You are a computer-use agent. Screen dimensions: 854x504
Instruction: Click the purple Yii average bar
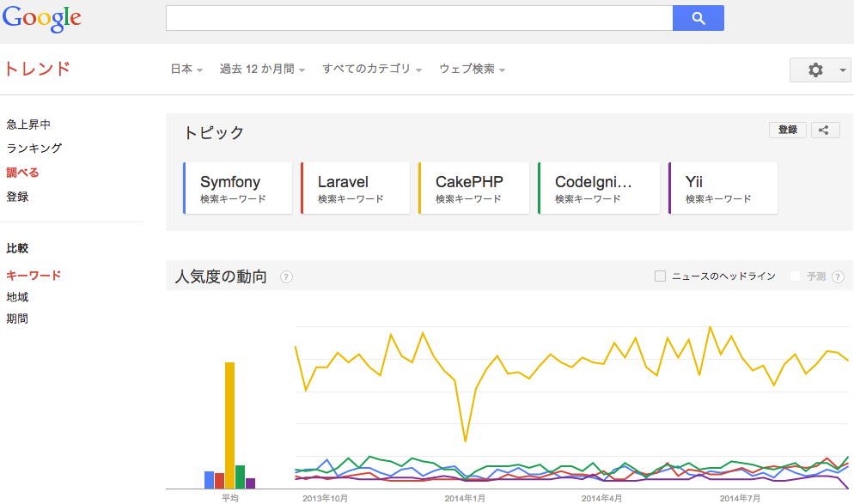(251, 483)
